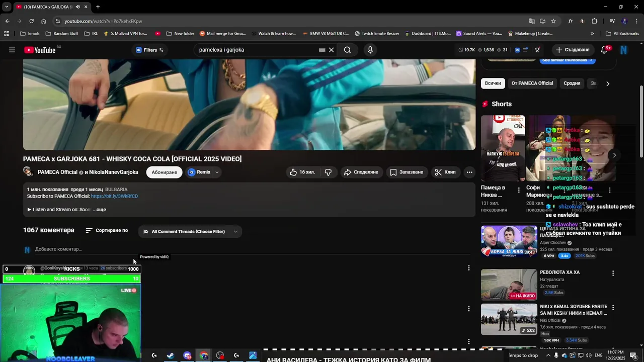
Task: Open All Bookmarks folder
Action: coord(622,34)
